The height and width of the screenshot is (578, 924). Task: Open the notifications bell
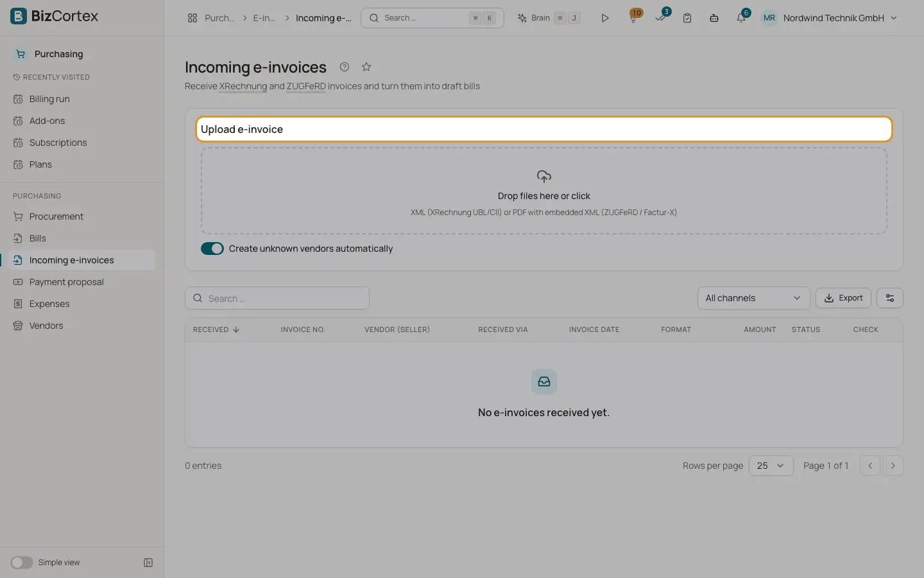(742, 17)
